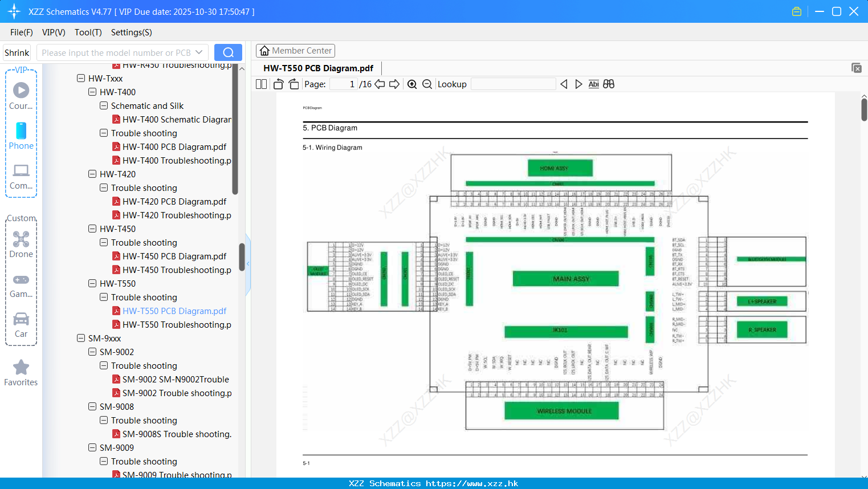Collapse the SM-9008 node
Screen dimensions: 868x489
pos(92,406)
